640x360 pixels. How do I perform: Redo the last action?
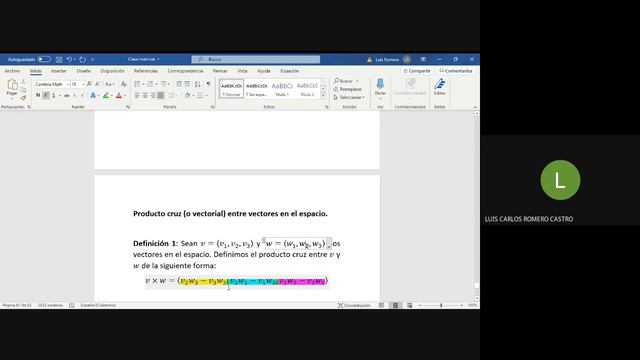pos(83,60)
